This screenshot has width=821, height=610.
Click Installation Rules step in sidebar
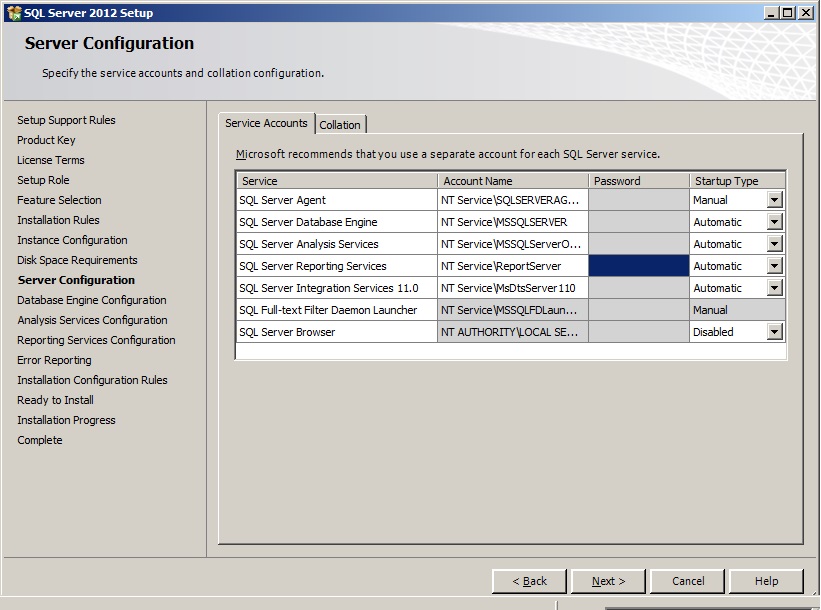click(x=58, y=220)
